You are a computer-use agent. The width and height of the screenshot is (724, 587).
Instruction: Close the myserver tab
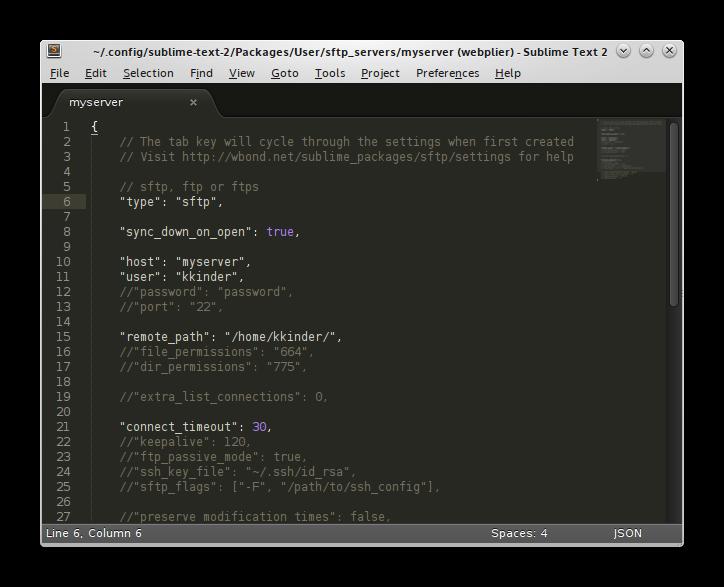click(x=193, y=102)
